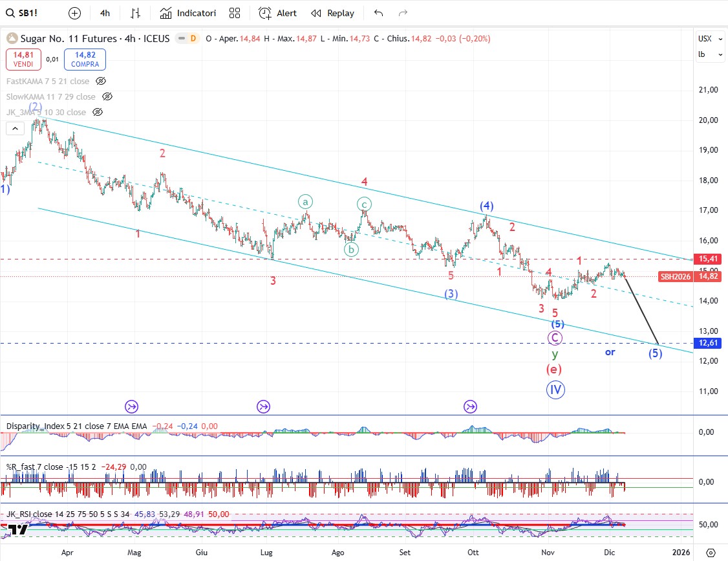728x561 pixels.
Task: Select the red (e) wave label
Action: [554, 369]
